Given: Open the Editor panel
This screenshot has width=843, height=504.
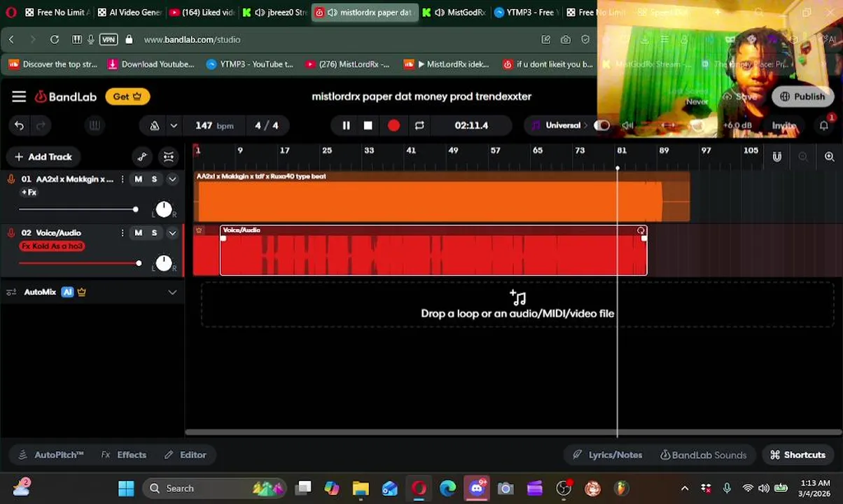Looking at the screenshot, I should (x=186, y=455).
